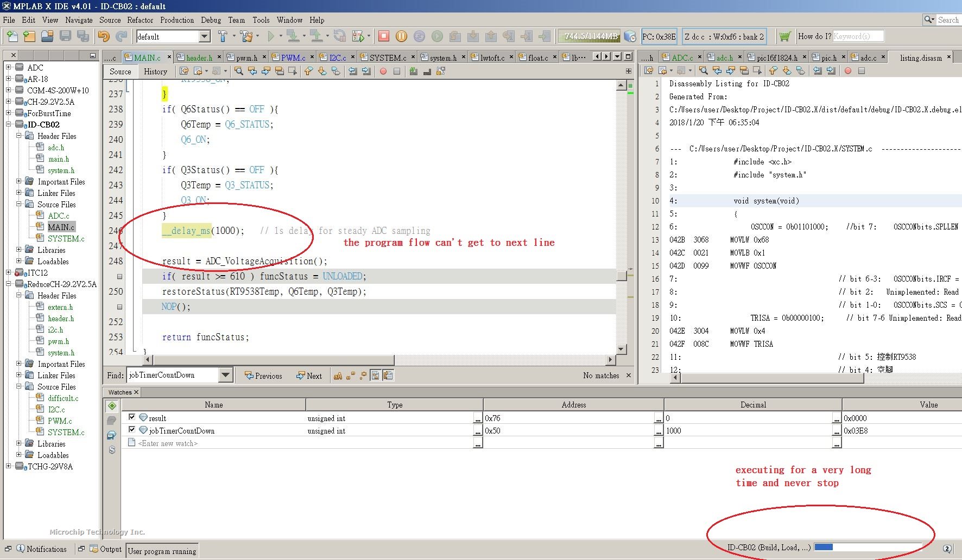Expand the TCHG-29V8A project node
The width and height of the screenshot is (962, 560).
pos(8,466)
